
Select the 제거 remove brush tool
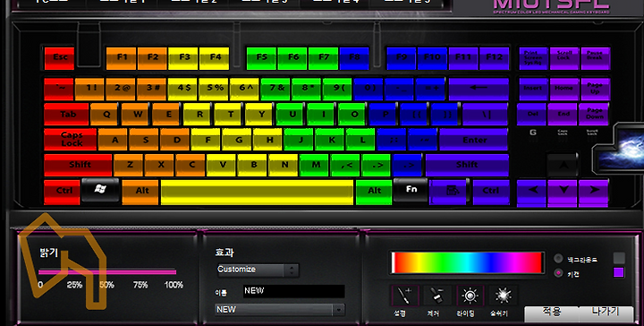[437, 296]
